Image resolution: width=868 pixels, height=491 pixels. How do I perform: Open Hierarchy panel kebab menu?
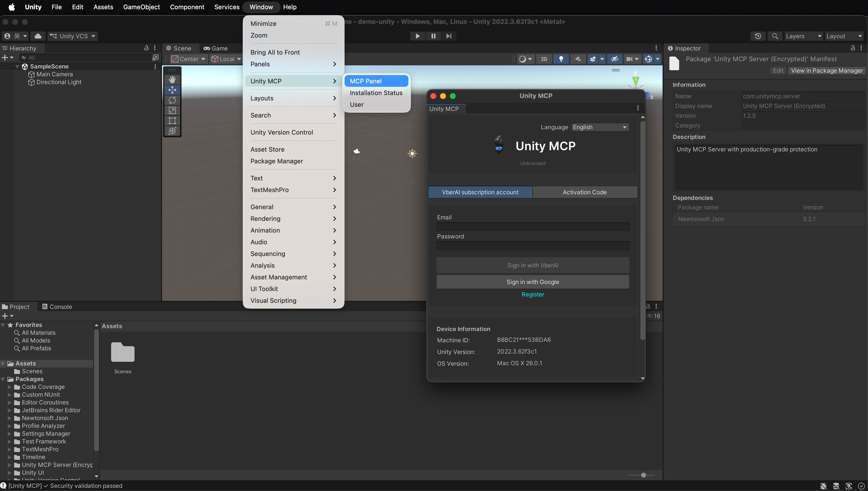155,48
